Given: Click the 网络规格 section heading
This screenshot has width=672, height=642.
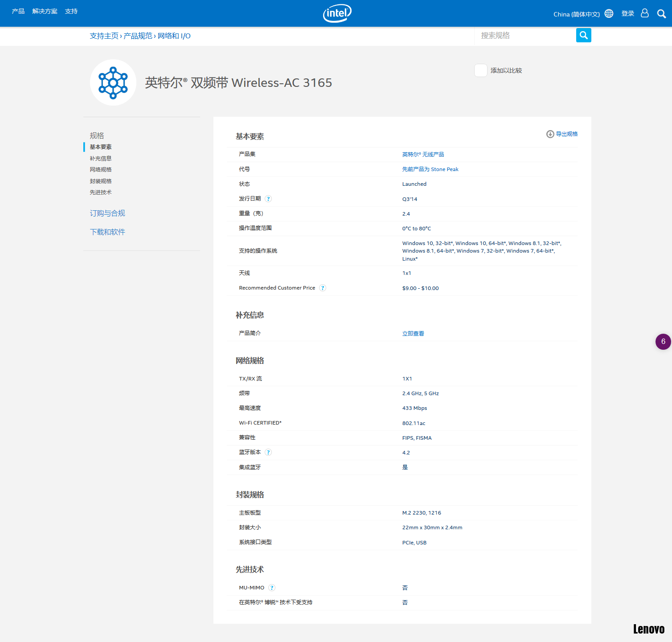Looking at the screenshot, I should 250,360.
